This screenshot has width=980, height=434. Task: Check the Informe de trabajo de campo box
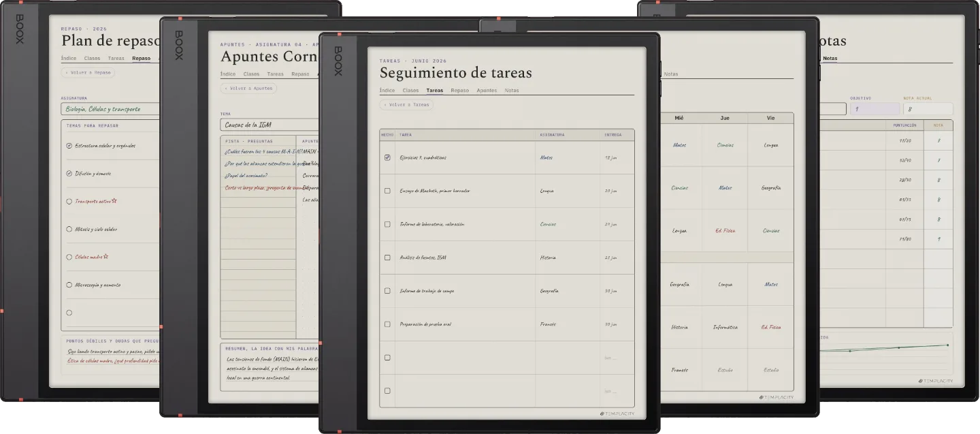click(x=387, y=291)
